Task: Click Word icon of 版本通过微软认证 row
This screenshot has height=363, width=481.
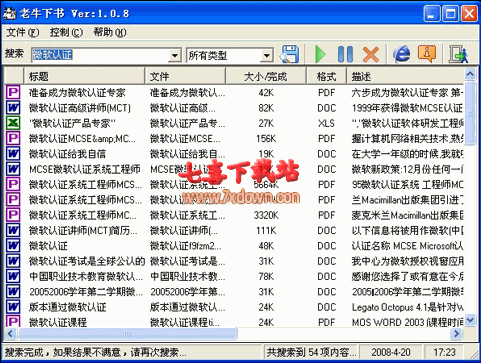Action: (13, 307)
